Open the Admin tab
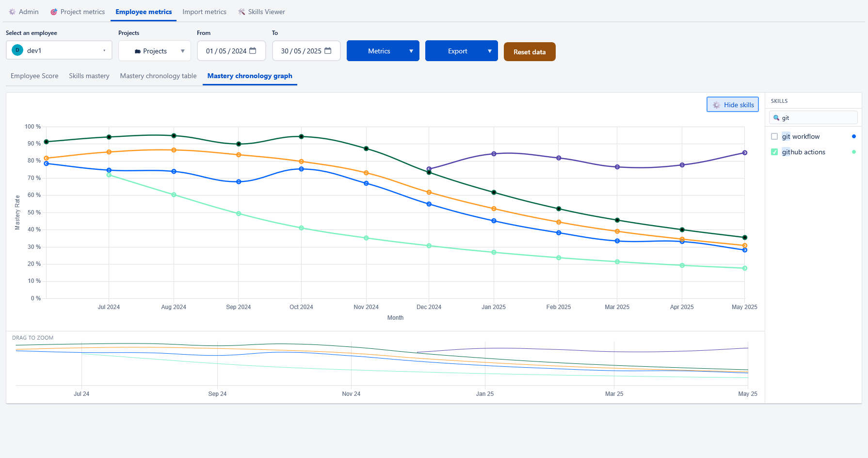 [24, 12]
